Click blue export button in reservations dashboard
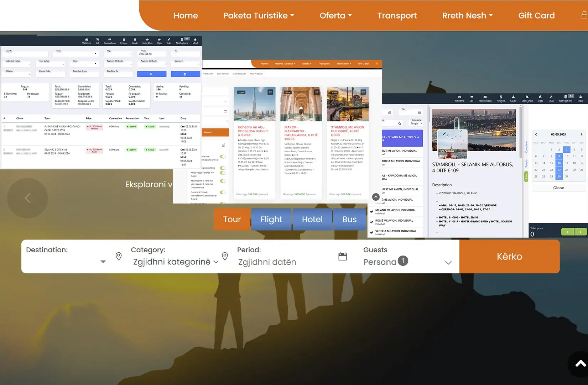The height and width of the screenshot is (385, 588). [x=185, y=74]
